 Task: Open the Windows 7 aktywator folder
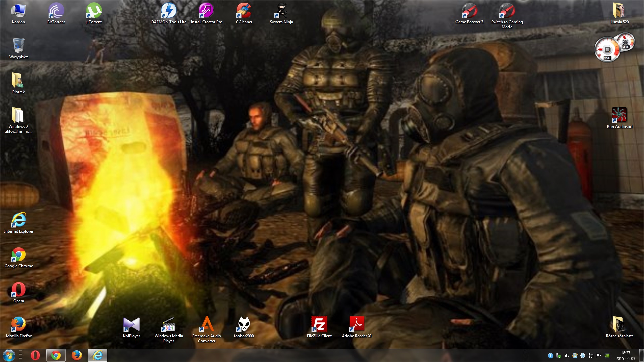coord(18,120)
